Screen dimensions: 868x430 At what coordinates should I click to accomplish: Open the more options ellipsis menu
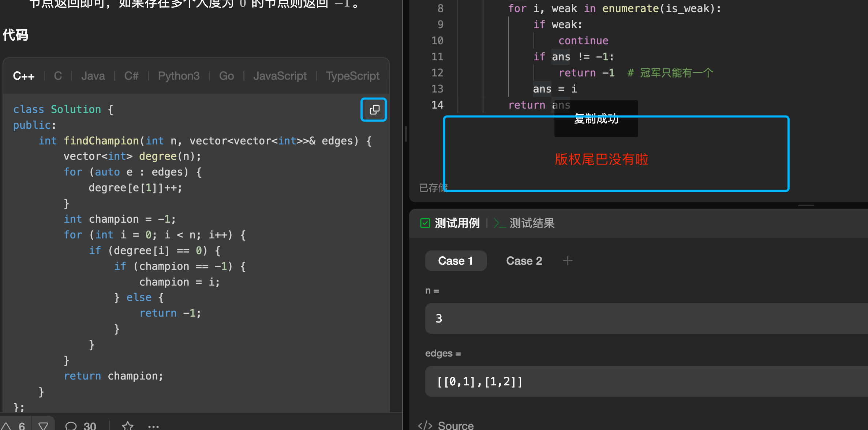(x=153, y=426)
